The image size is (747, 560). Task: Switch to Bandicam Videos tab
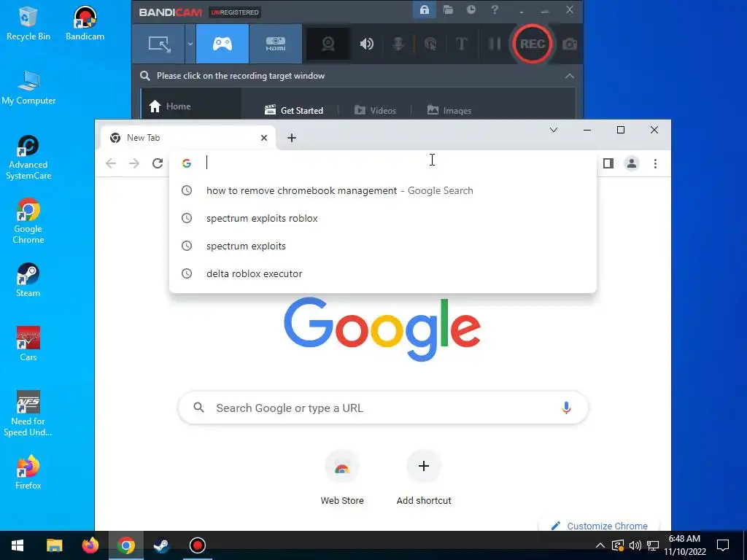click(x=375, y=111)
